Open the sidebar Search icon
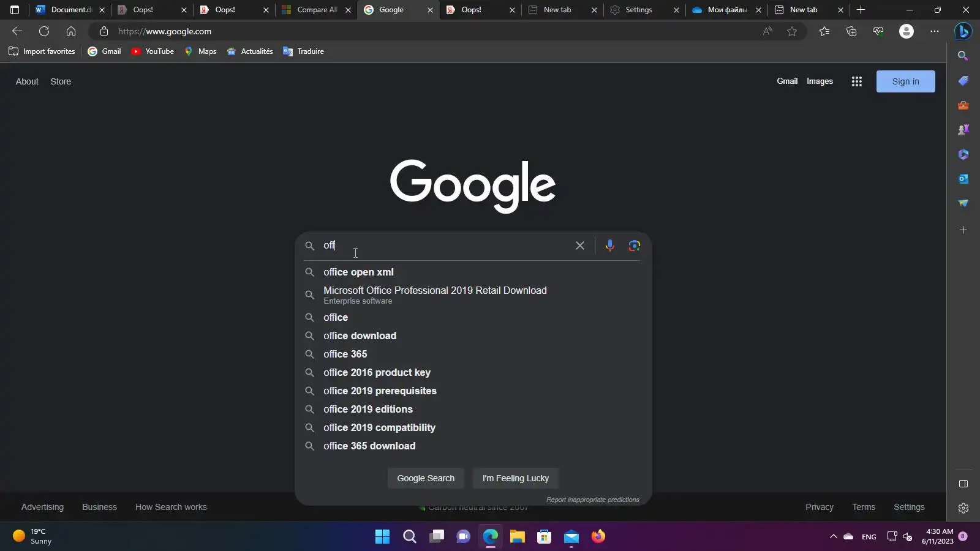Viewport: 980px width, 551px height. pyautogui.click(x=963, y=56)
